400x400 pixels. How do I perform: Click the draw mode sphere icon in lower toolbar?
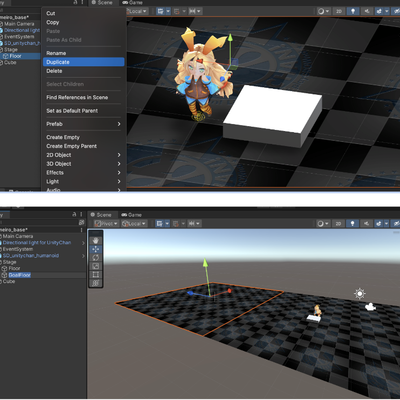point(321,223)
